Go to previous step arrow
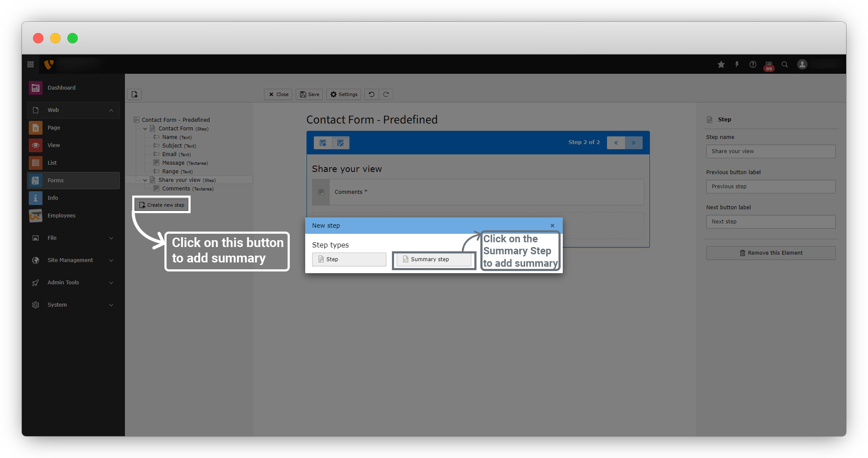The image size is (868, 458). coord(616,143)
